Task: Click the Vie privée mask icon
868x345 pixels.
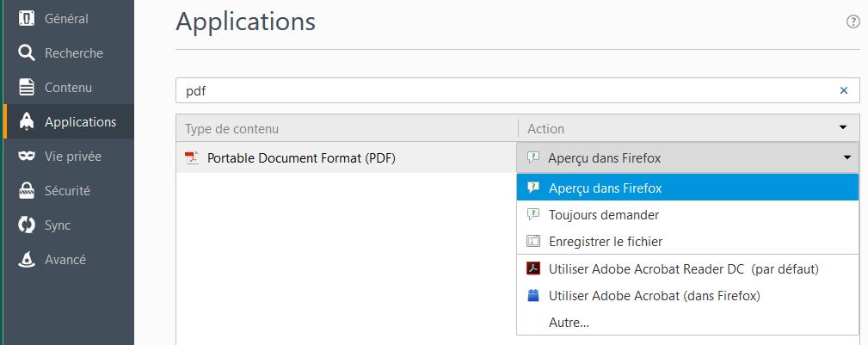Action: coord(27,157)
